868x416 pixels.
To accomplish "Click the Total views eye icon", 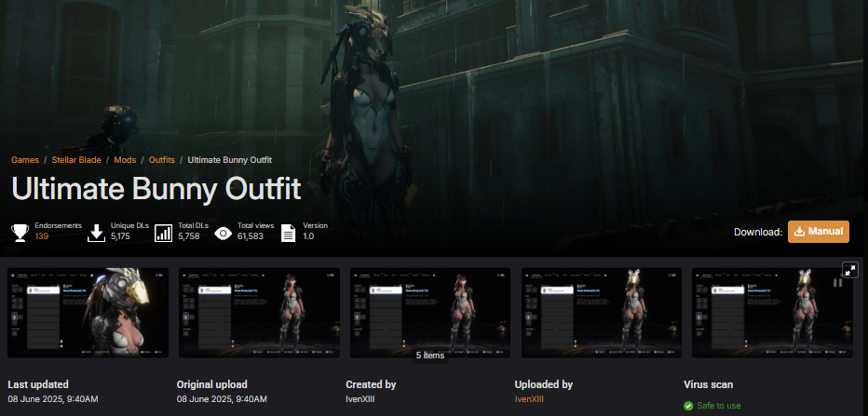I will pyautogui.click(x=224, y=234).
